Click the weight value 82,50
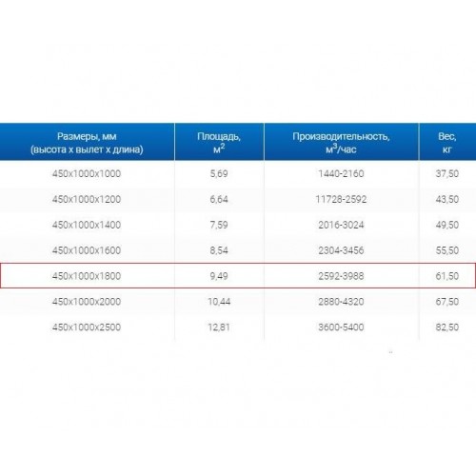 point(447,327)
